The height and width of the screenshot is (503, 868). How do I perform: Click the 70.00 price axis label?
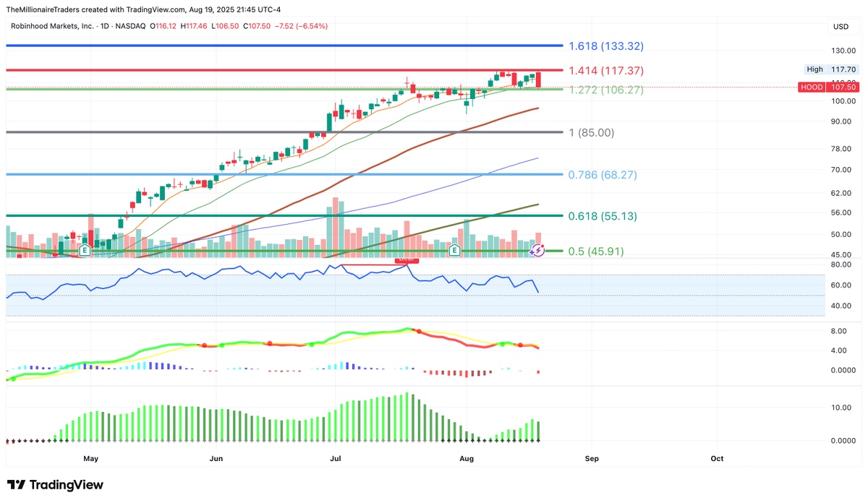coord(843,170)
